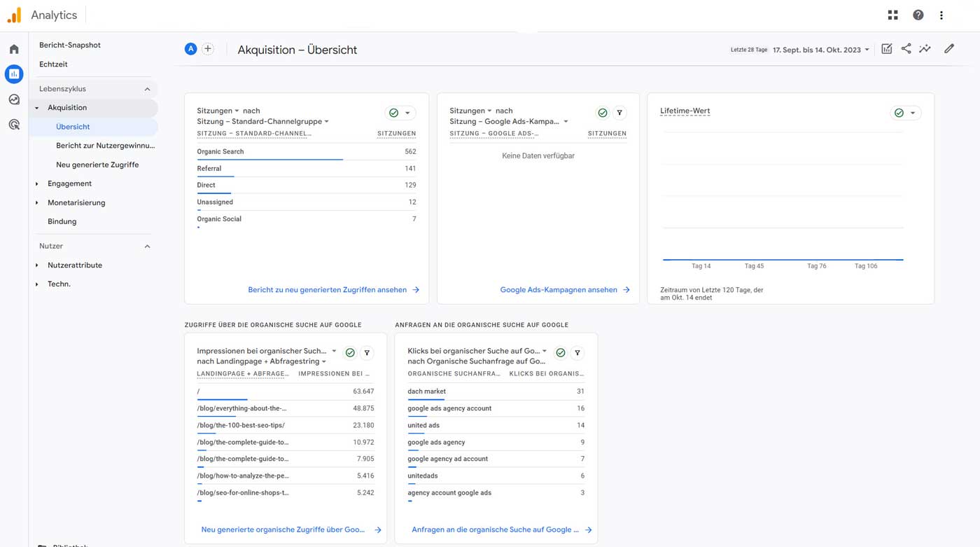This screenshot has height=547, width=980.
Task: Click filter icon on Klicks card
Action: [577, 353]
